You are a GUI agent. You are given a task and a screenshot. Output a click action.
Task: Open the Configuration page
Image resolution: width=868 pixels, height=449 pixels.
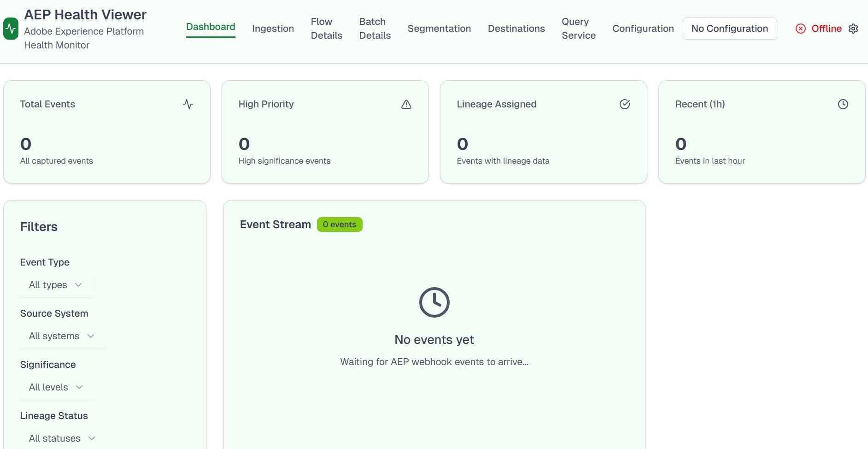coord(643,29)
